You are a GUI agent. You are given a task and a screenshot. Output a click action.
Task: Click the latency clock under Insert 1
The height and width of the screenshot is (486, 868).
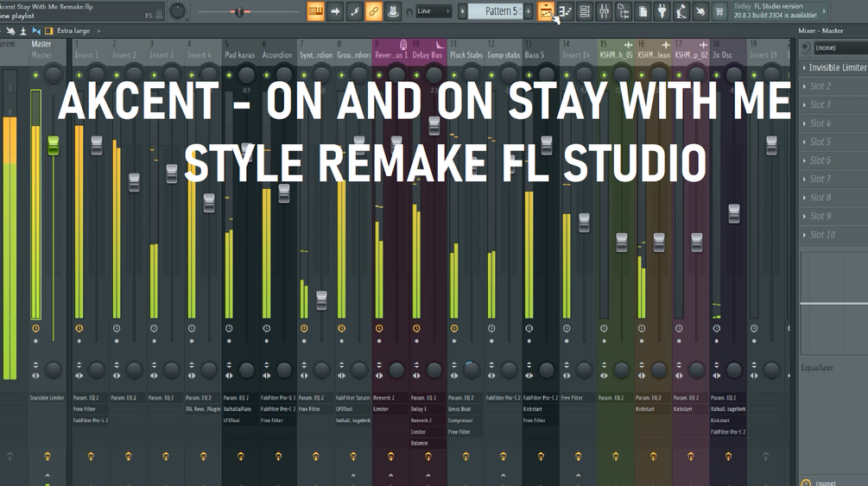[79, 328]
